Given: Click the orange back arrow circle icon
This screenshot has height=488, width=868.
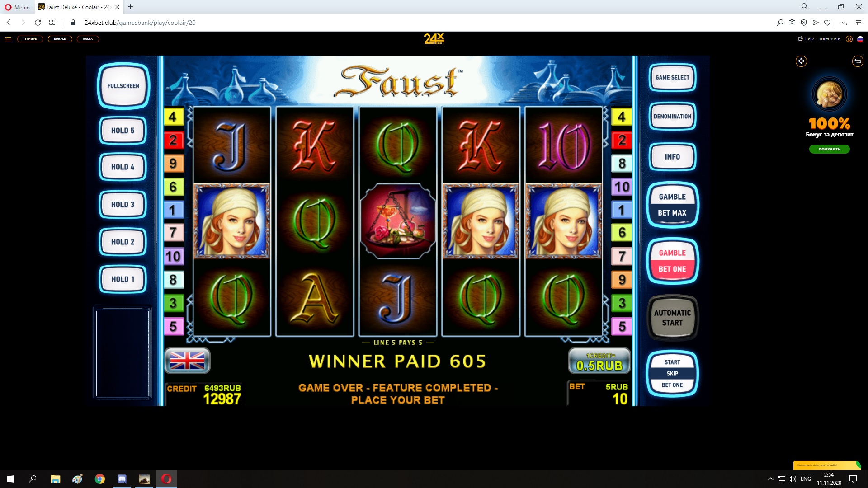Looking at the screenshot, I should 858,61.
